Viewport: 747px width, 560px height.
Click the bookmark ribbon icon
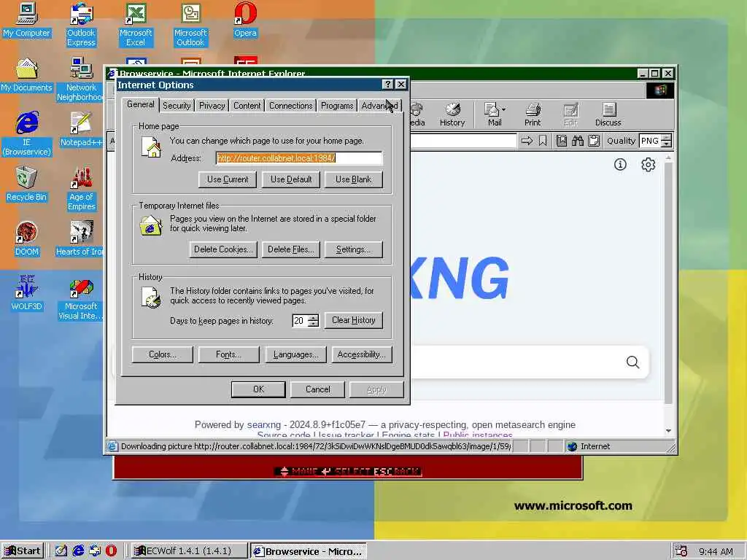(543, 141)
